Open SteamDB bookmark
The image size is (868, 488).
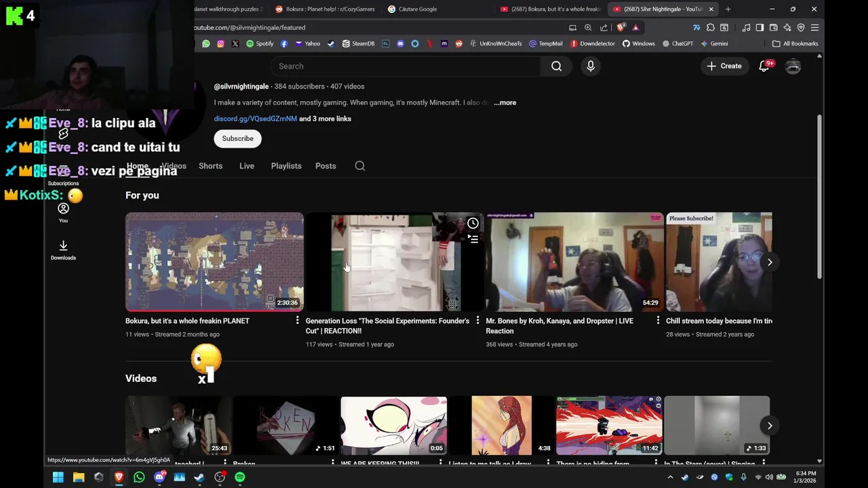pyautogui.click(x=358, y=43)
